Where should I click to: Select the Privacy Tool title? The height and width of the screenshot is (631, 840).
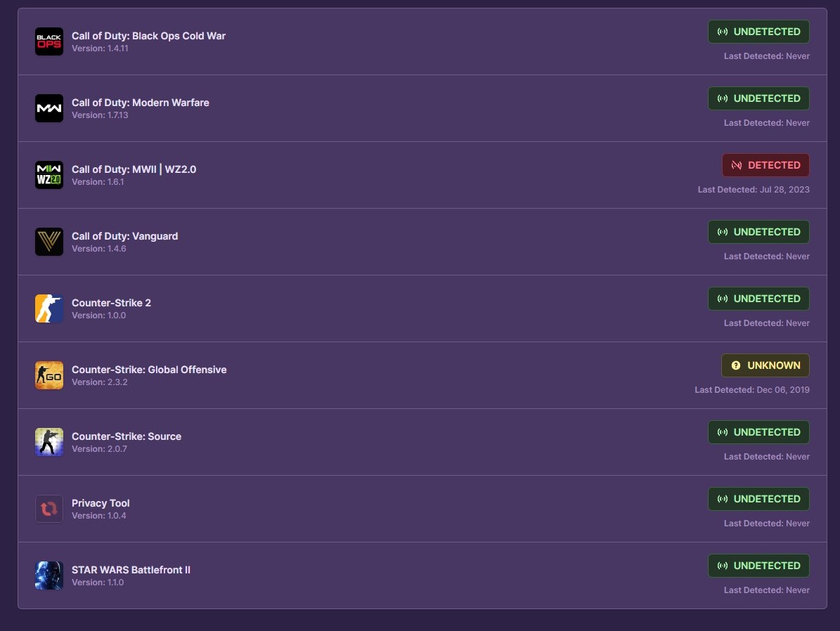coord(101,503)
